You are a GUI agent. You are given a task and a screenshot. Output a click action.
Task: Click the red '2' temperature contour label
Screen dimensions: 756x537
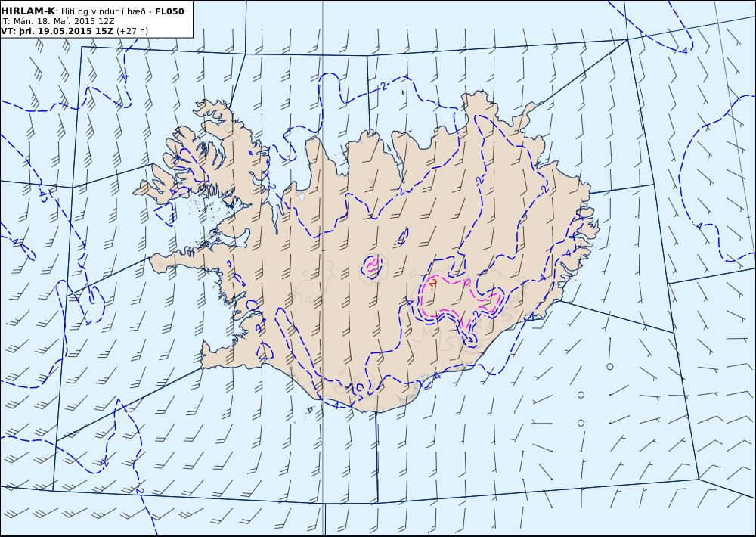point(432,282)
